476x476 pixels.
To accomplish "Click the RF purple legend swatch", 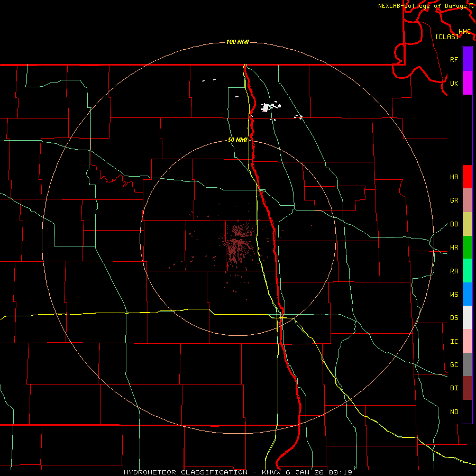I will [x=467, y=59].
